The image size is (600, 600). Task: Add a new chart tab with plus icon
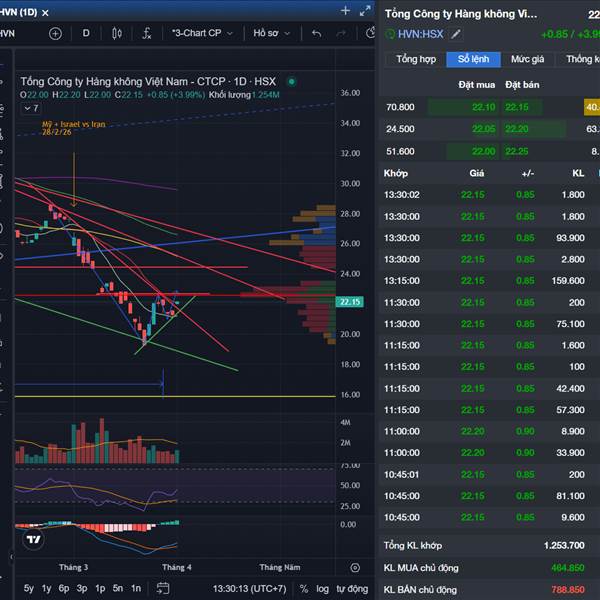345,11
